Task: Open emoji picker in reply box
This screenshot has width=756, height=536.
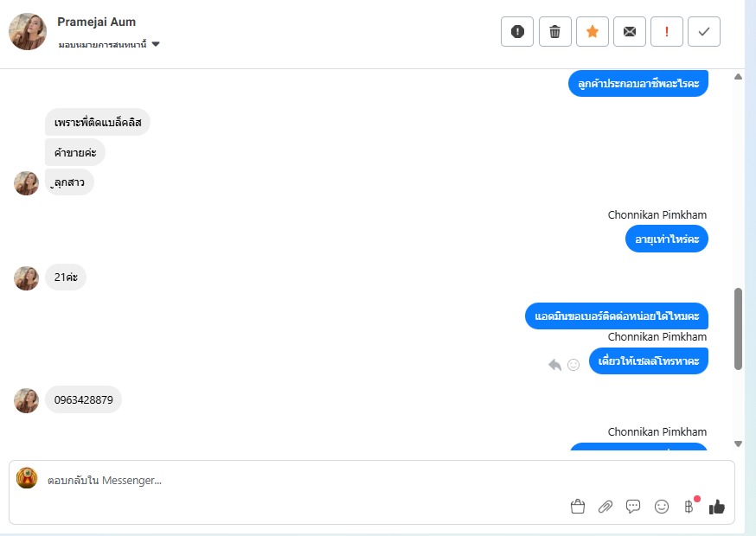Action: pyautogui.click(x=662, y=507)
